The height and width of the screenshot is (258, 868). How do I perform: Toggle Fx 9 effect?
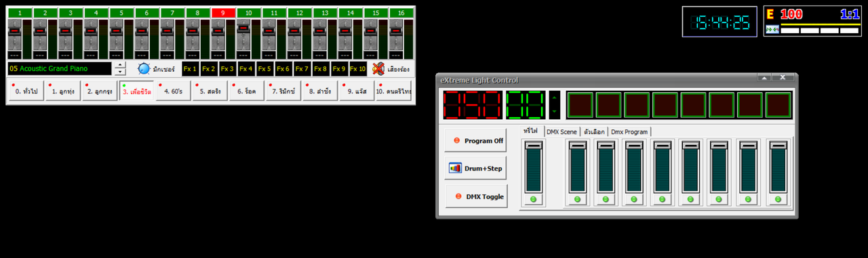(x=339, y=68)
